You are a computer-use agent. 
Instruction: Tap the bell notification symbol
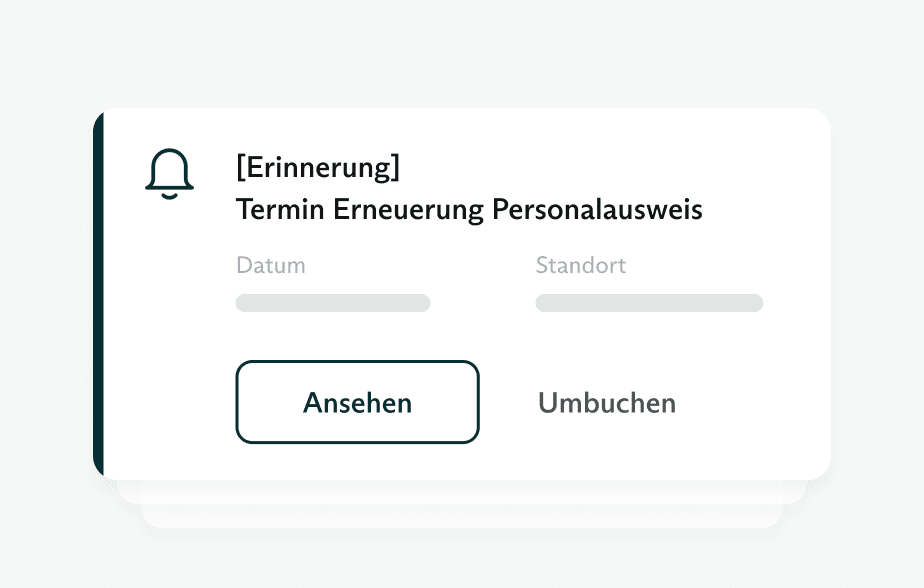tap(169, 174)
